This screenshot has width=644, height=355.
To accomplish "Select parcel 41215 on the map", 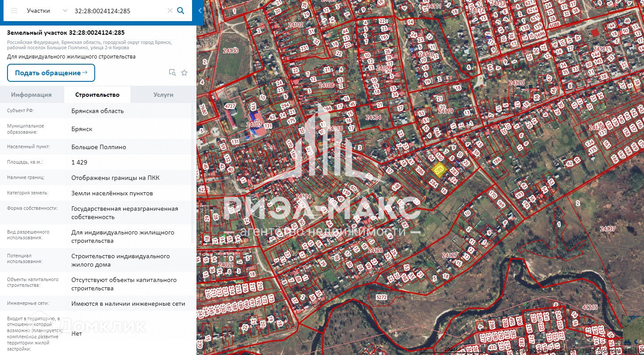I will tap(589, 307).
